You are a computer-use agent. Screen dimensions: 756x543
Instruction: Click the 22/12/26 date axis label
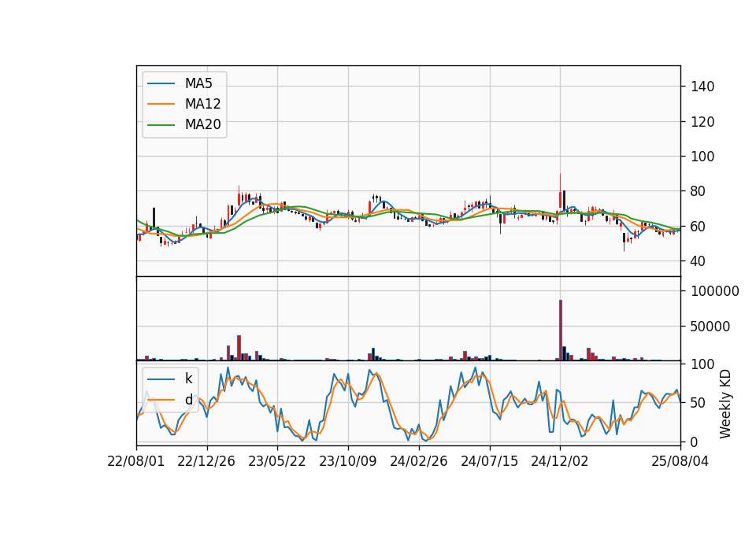click(x=206, y=461)
